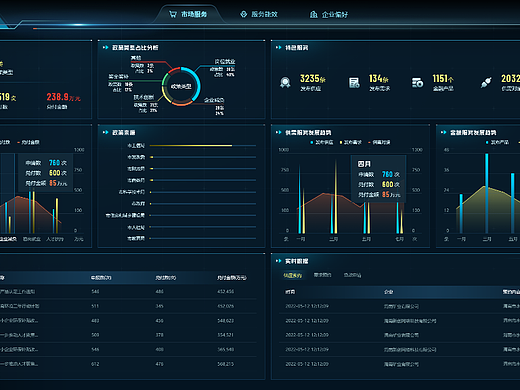The width and height of the screenshot is (520, 390).
Task: Click the 3235 statistic value
Action: (x=310, y=79)
